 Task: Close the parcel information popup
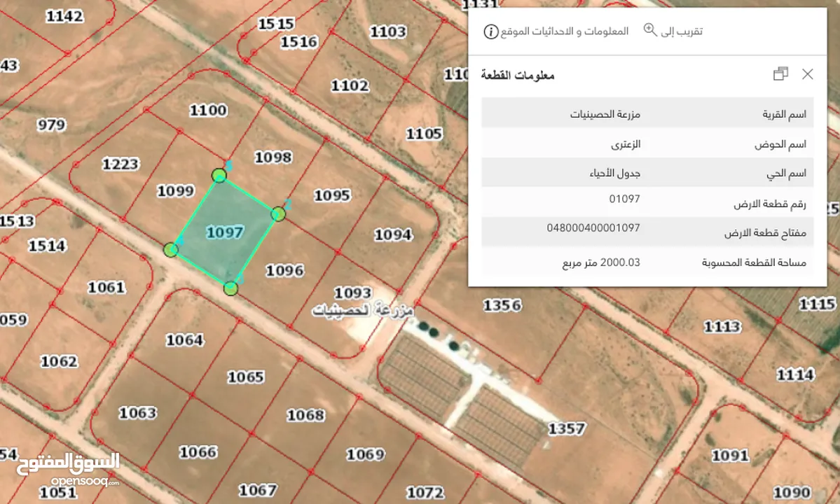[807, 73]
